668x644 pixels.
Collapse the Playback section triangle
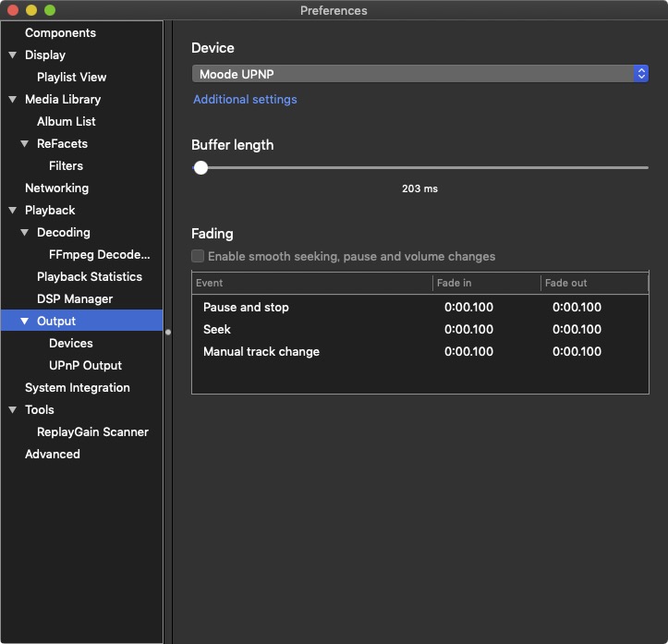click(12, 211)
